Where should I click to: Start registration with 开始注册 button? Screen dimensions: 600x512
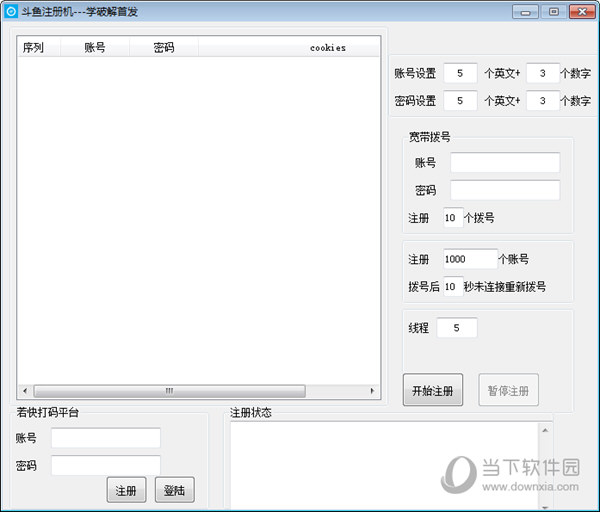[433, 390]
